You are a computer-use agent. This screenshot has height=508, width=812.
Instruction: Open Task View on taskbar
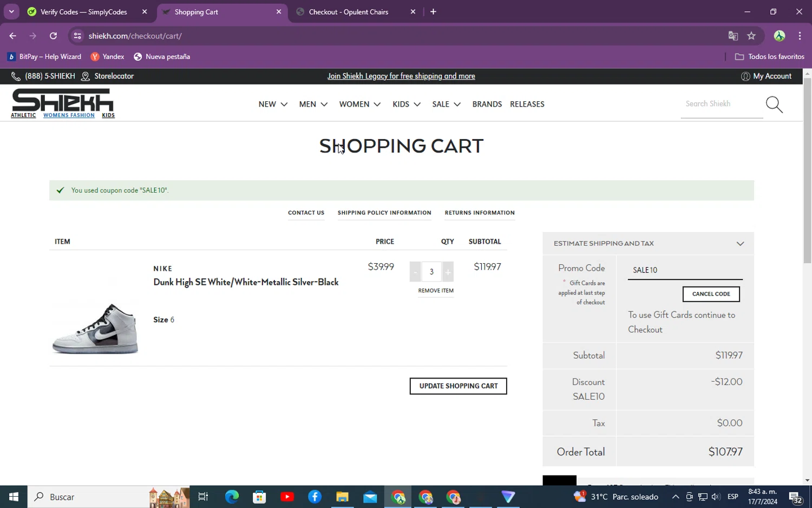(204, 497)
